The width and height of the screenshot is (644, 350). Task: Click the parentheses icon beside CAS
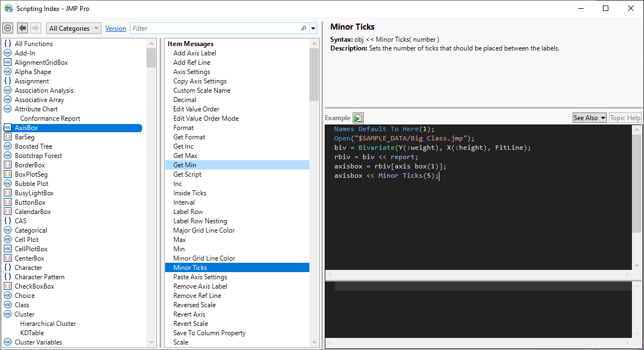[8, 221]
